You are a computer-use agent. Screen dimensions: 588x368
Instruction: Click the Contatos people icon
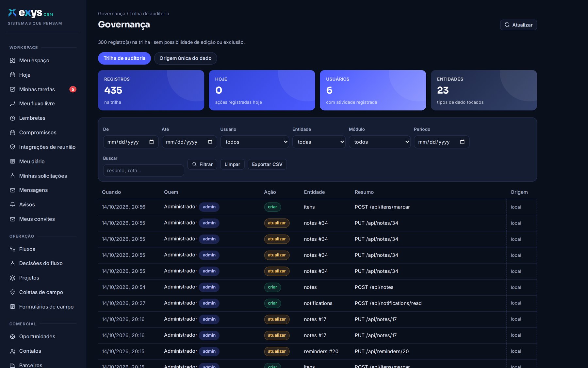click(12, 351)
